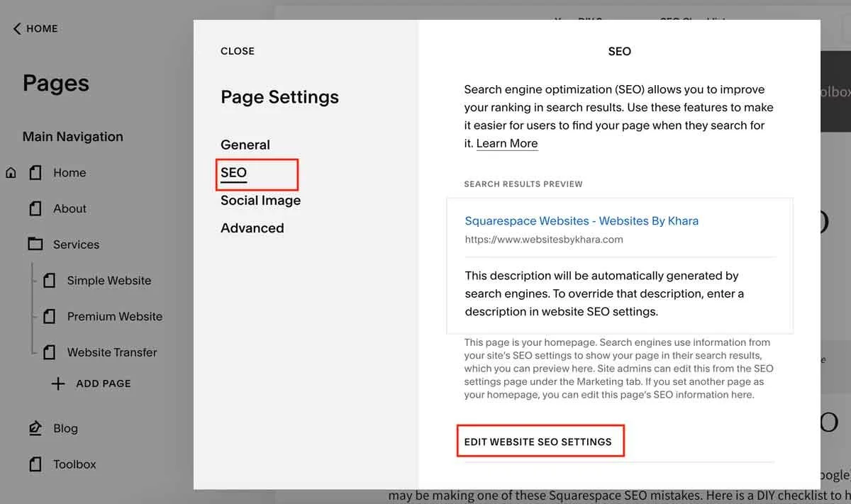Click the Main Navigation heading
The height and width of the screenshot is (504, 851).
72,137
